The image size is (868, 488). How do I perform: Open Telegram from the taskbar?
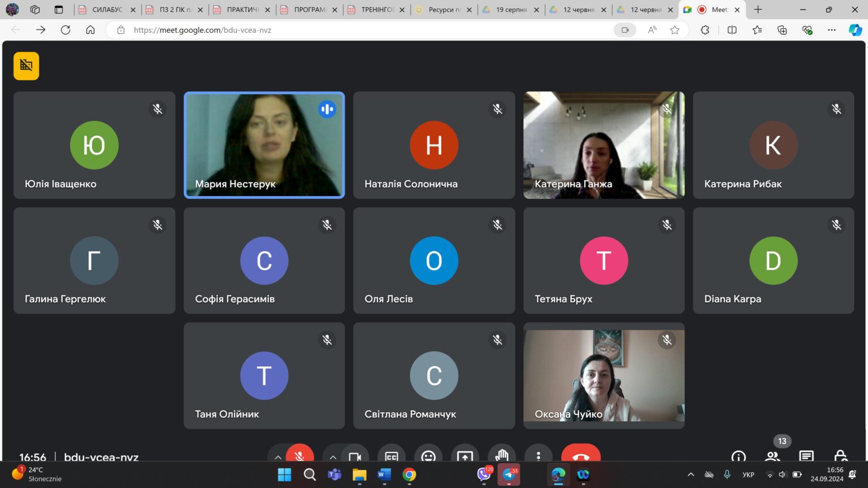pyautogui.click(x=509, y=475)
